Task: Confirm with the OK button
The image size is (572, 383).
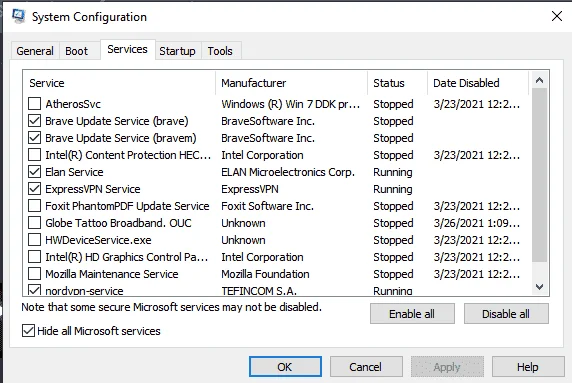Action: (x=285, y=367)
